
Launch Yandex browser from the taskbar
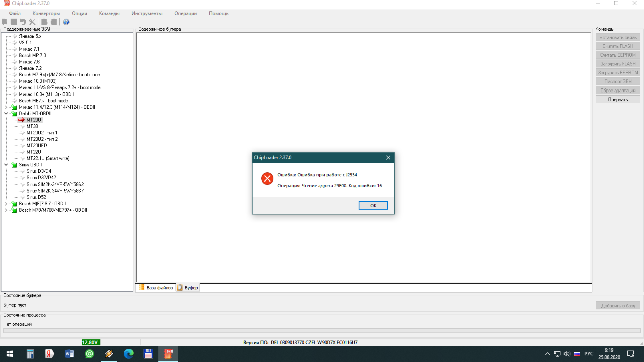click(49, 354)
